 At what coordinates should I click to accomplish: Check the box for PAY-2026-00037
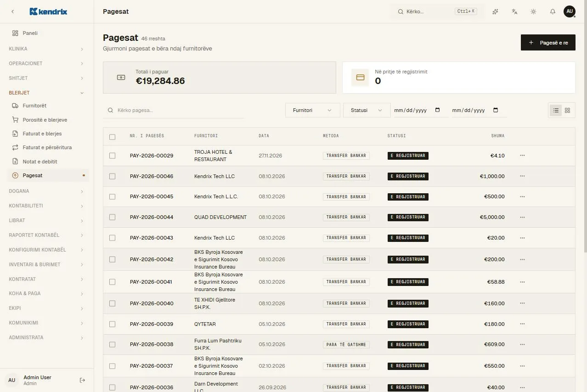[x=113, y=366]
